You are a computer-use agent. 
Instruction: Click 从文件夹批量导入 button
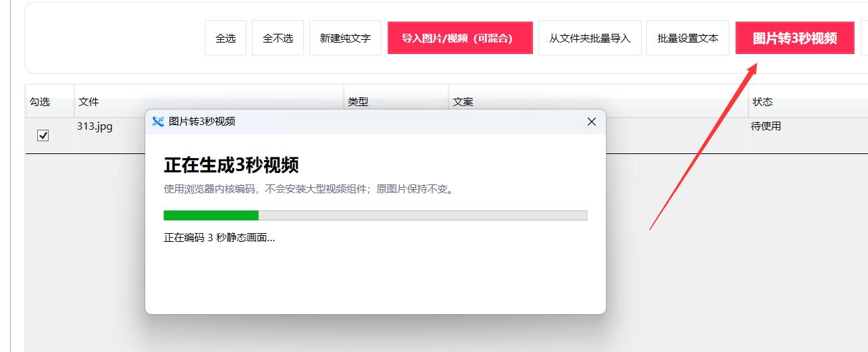[590, 38]
